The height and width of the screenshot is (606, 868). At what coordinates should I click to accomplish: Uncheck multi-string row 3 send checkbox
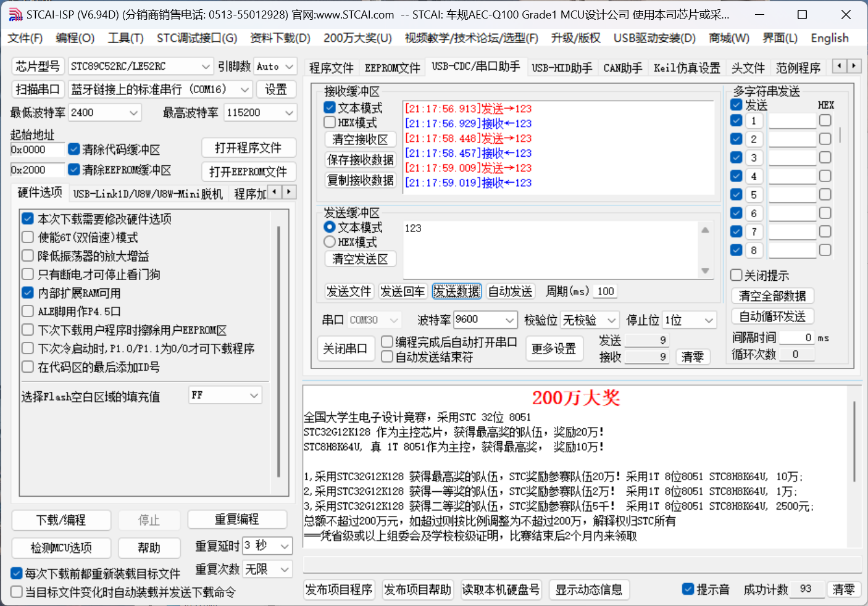[x=737, y=157]
